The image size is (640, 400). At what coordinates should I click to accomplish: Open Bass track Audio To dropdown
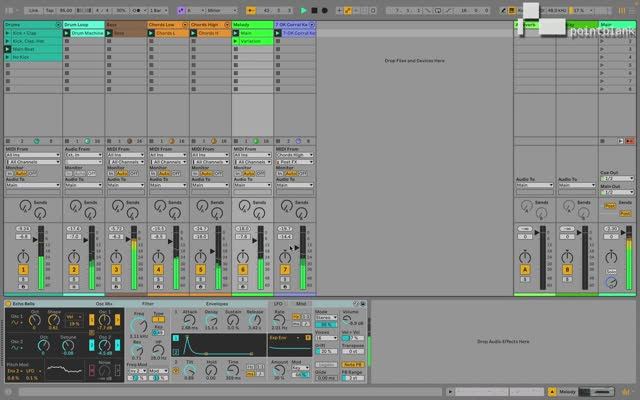(126, 185)
